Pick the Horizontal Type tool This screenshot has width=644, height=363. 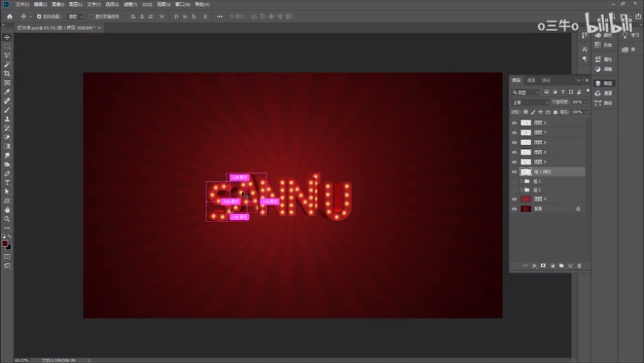tap(7, 182)
